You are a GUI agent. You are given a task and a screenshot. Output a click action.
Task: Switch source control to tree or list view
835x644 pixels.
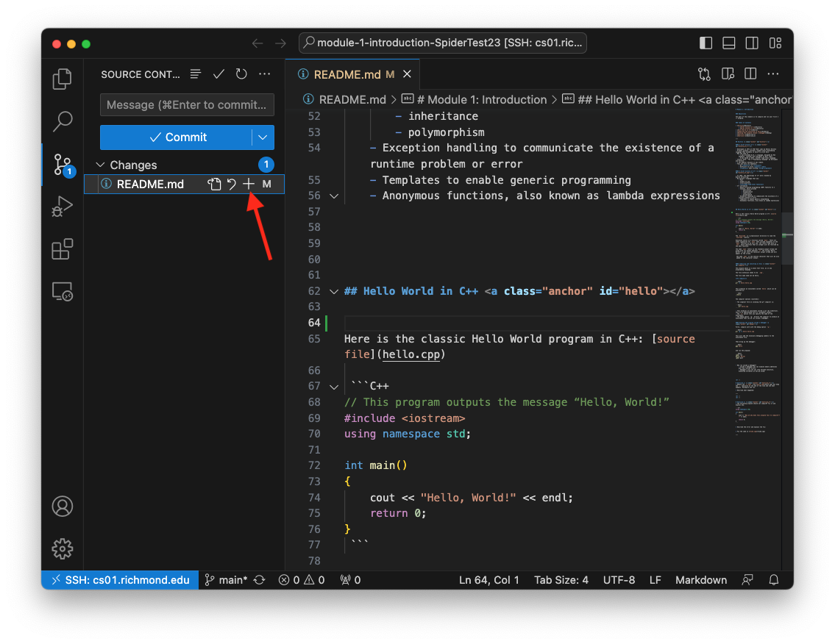[x=196, y=74]
